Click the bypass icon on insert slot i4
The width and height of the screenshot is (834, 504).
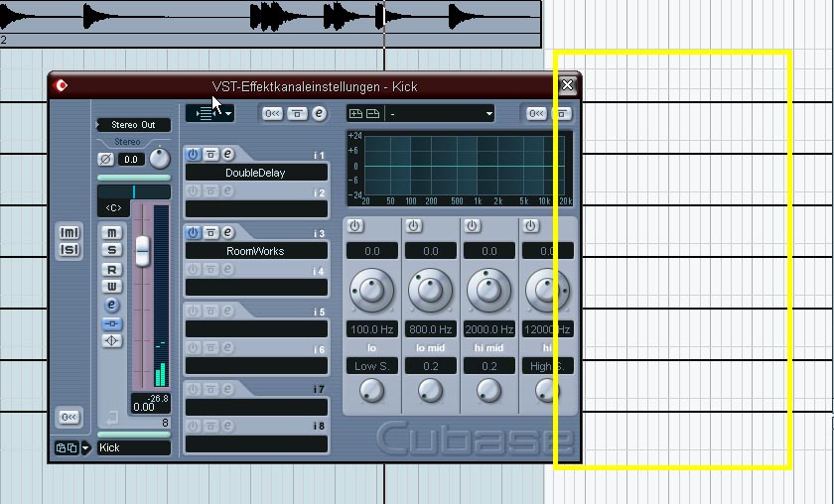click(x=210, y=269)
